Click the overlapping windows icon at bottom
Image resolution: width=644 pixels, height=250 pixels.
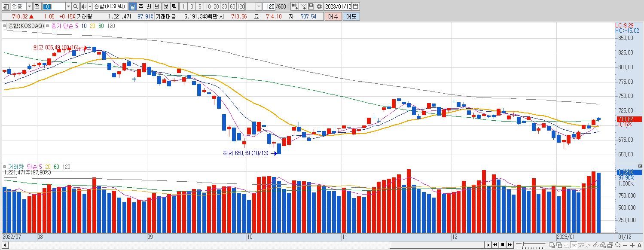click(559, 245)
